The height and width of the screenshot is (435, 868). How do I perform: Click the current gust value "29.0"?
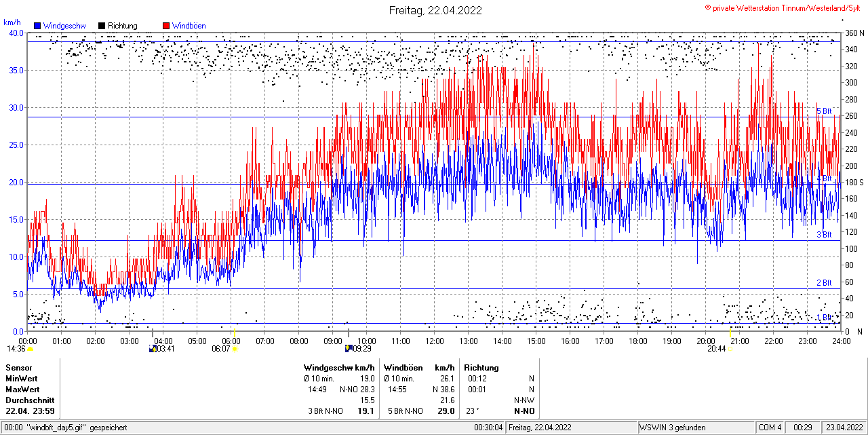446,411
